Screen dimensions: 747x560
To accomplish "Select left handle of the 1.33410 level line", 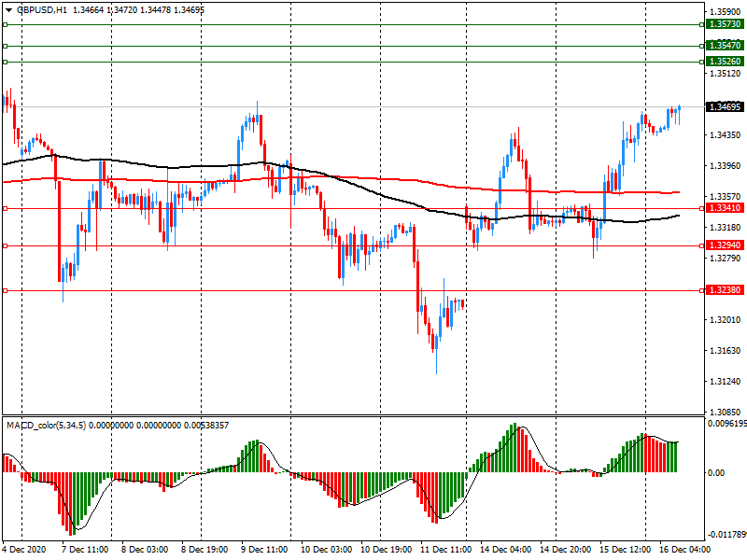I will click(x=5, y=209).
